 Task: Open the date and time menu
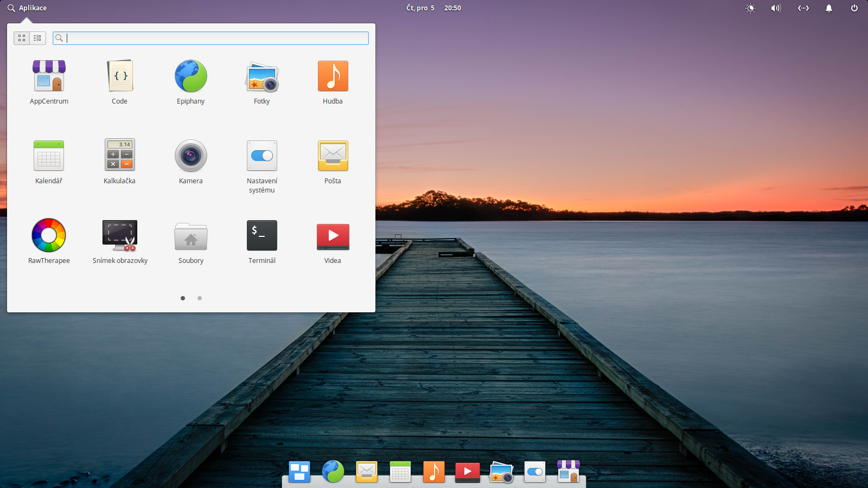pyautogui.click(x=433, y=8)
